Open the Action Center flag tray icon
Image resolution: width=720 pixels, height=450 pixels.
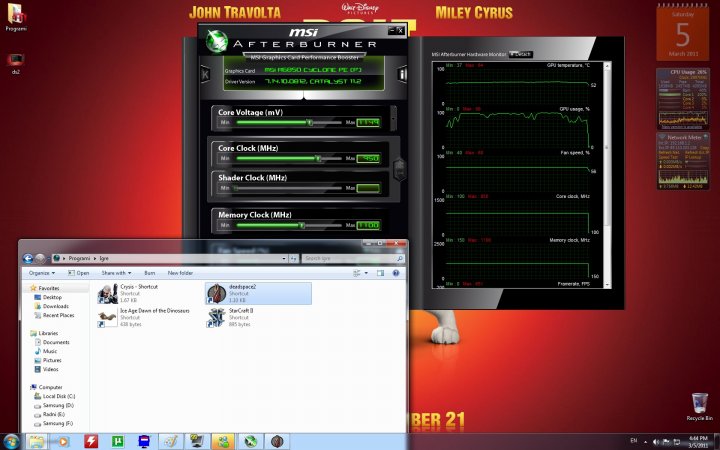(666, 442)
